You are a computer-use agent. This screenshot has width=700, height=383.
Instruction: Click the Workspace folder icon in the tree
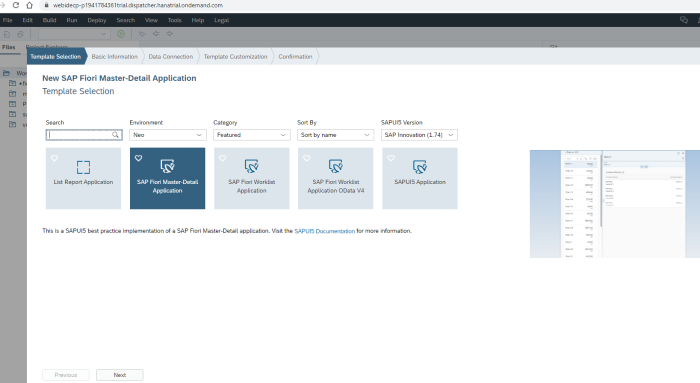pyautogui.click(x=6, y=73)
